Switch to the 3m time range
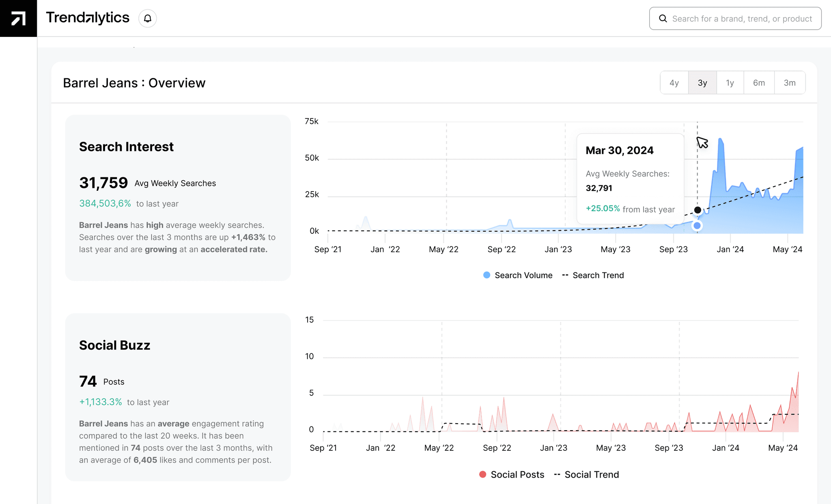 (789, 82)
